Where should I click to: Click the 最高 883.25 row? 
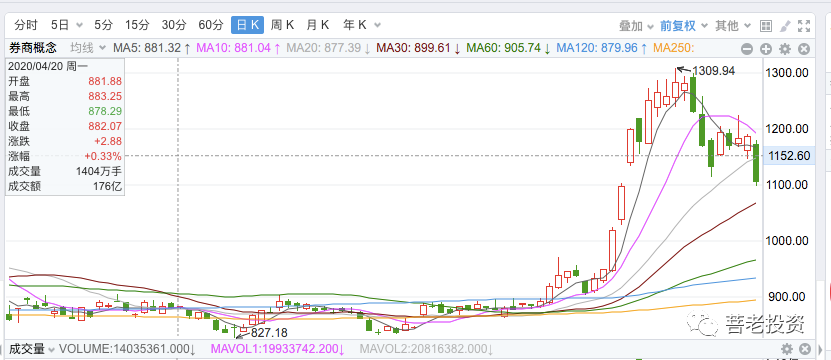point(65,96)
